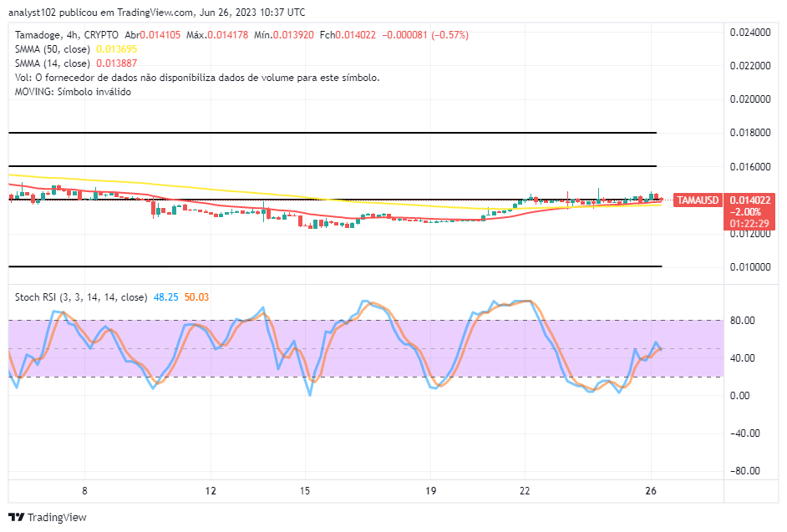Click the red SMMA value 0.013887
Screen dimensions: 787x532
pos(116,63)
